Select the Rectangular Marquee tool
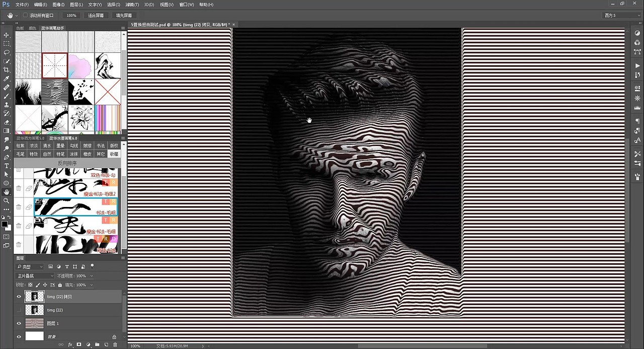The image size is (644, 349). pos(7,44)
